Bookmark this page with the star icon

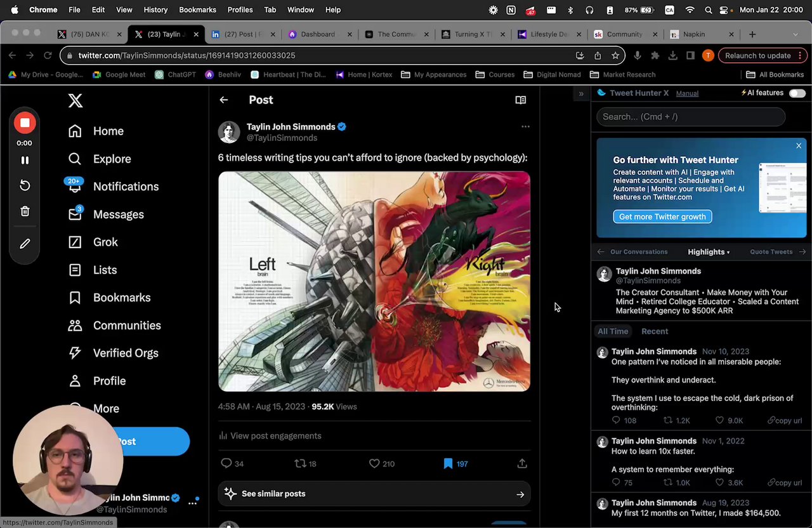[x=615, y=56]
